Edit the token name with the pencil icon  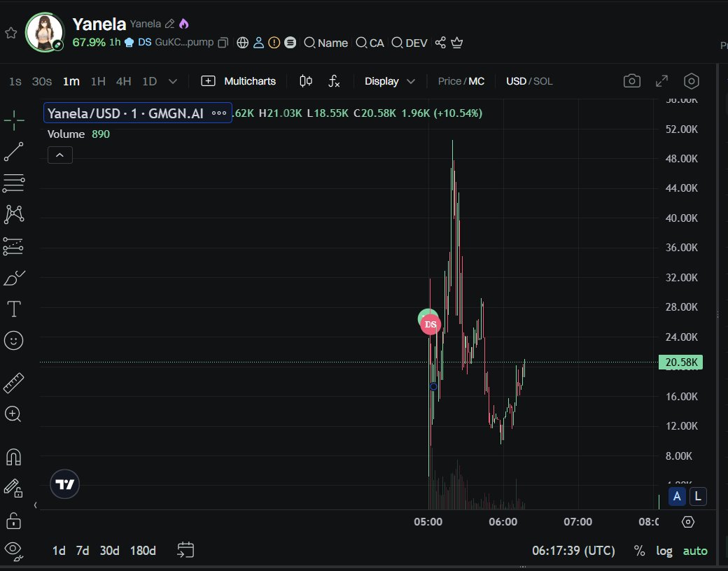[170, 24]
